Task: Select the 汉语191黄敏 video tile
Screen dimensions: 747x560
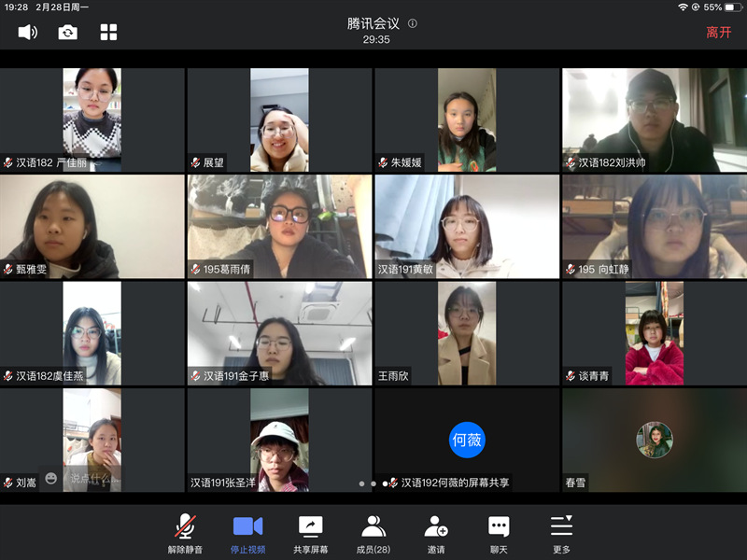Action: click(x=467, y=227)
